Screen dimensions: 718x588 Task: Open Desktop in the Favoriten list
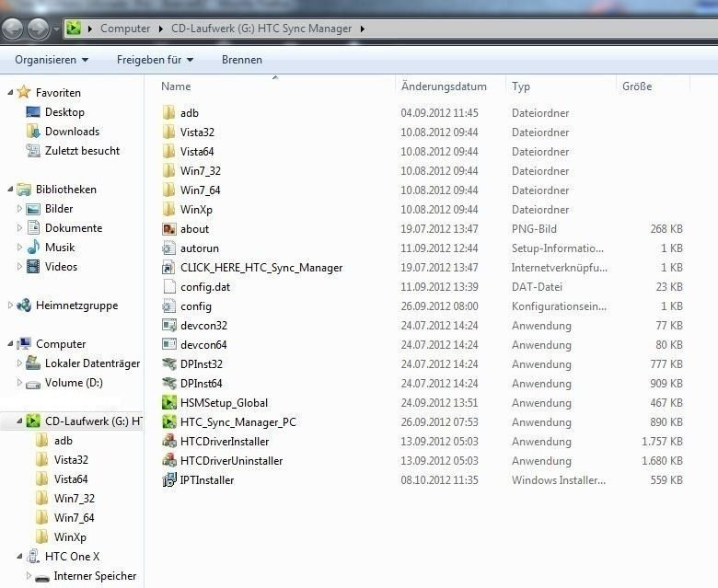click(64, 112)
